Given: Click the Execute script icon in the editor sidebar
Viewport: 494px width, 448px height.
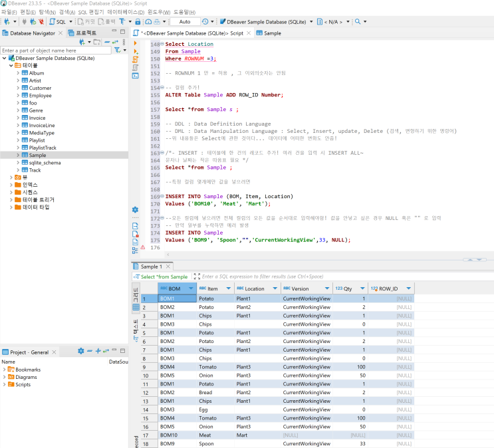Looking at the screenshot, I should 136,59.
